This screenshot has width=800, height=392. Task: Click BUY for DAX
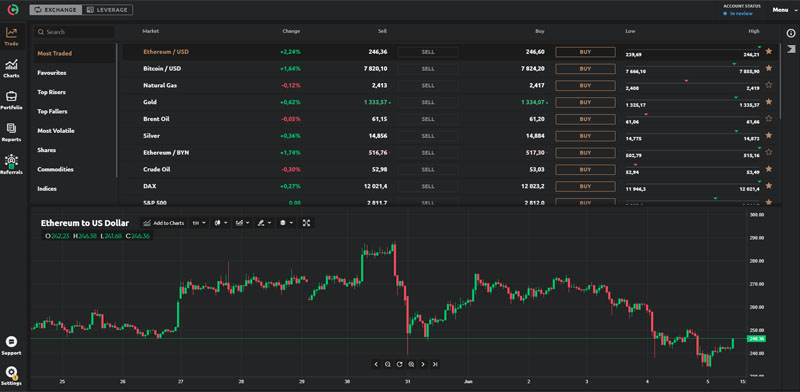(585, 186)
